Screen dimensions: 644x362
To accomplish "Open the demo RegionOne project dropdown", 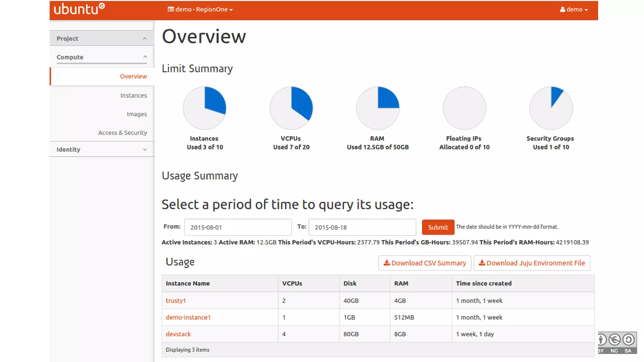I will click(200, 9).
